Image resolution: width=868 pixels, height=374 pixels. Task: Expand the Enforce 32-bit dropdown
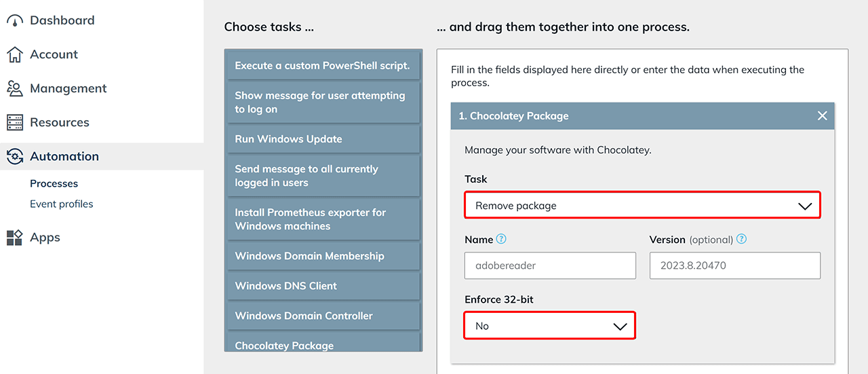pos(550,326)
